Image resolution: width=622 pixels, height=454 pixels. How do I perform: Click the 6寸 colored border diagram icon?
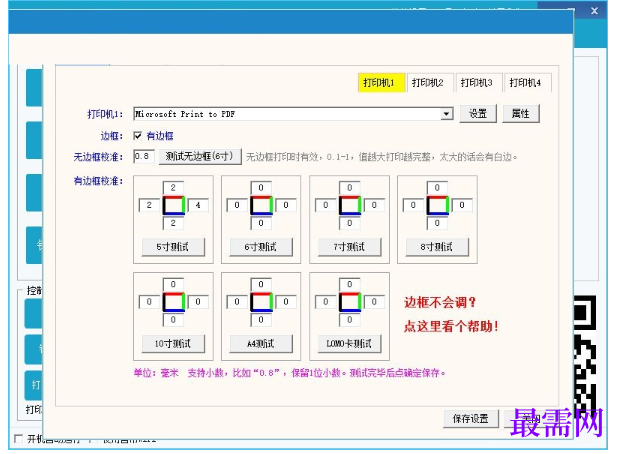tap(261, 205)
